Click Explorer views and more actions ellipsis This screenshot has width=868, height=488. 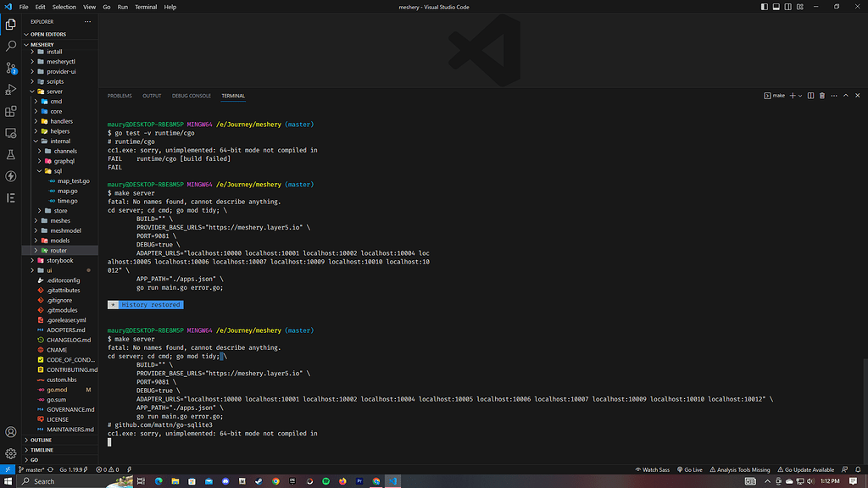[87, 21]
